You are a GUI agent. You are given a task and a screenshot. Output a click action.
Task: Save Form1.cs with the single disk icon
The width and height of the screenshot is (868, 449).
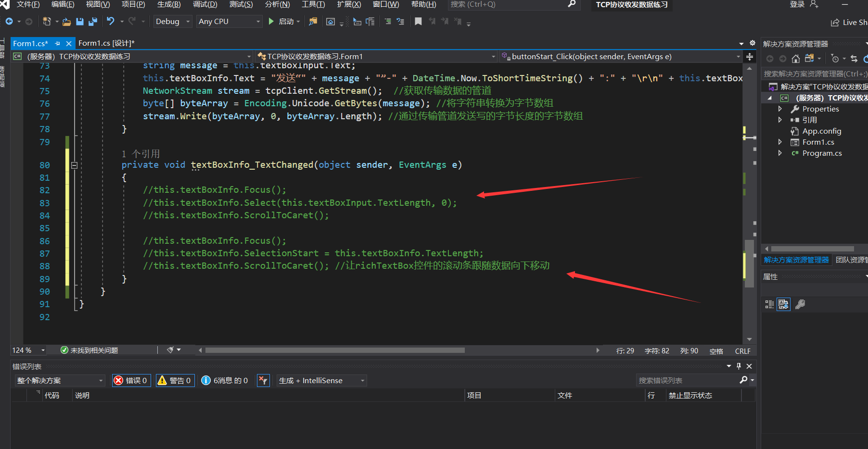(x=80, y=22)
